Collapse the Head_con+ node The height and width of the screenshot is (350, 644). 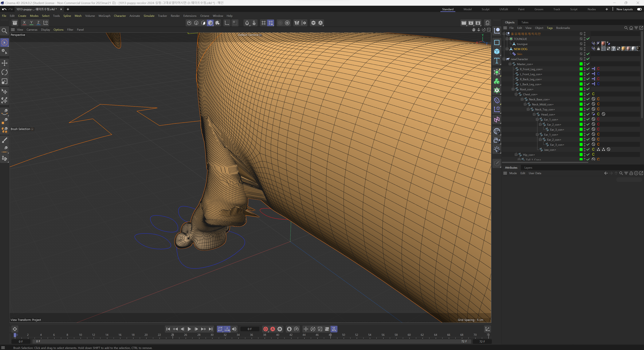tap(534, 114)
